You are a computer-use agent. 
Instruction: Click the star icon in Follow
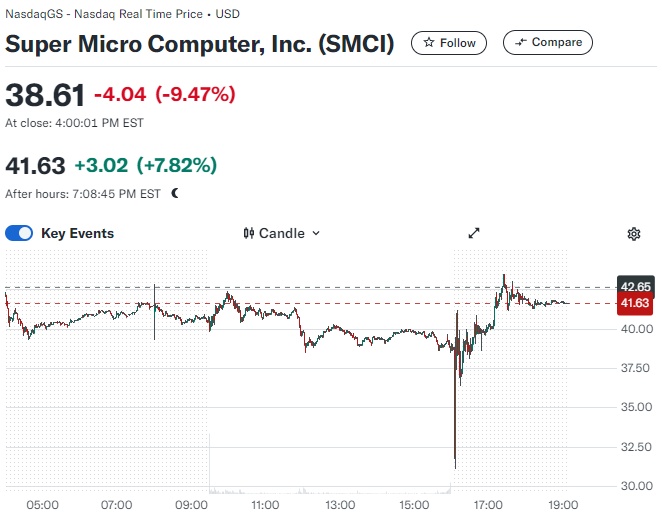coord(429,43)
